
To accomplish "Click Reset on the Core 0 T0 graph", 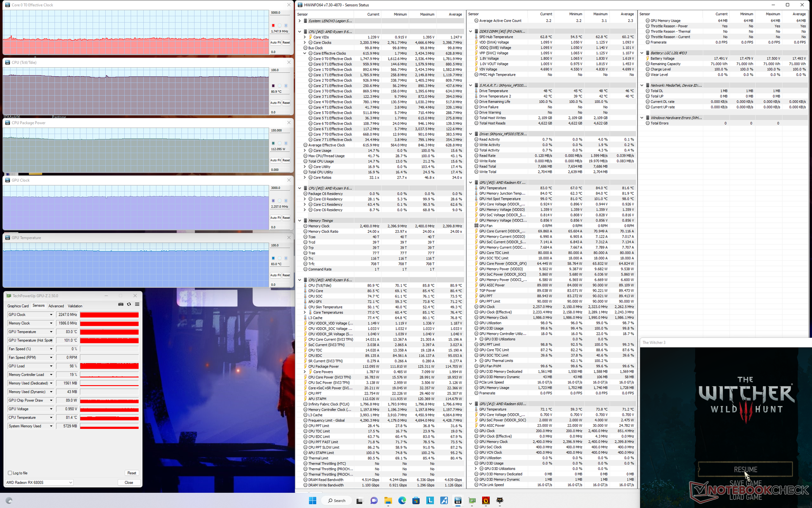I will tap(286, 42).
